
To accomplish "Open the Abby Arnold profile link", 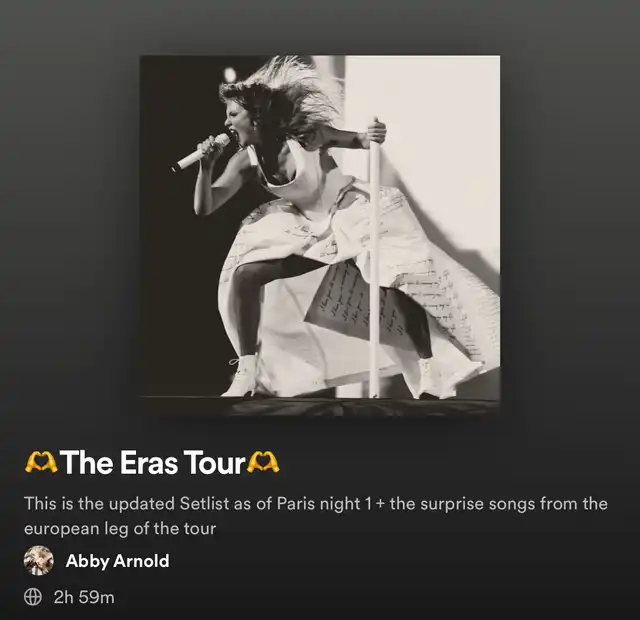I will click(118, 561).
